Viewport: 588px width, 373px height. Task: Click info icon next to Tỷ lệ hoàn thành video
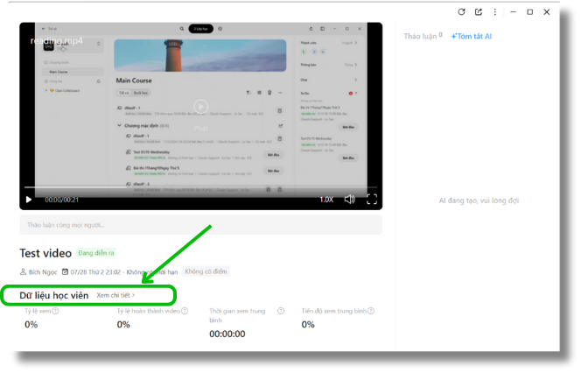point(185,311)
